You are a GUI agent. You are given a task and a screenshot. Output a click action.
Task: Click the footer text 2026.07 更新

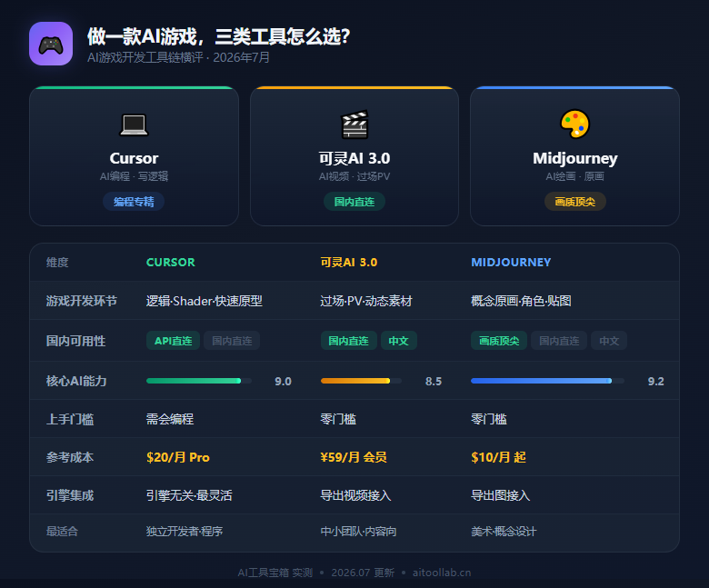pyautogui.click(x=363, y=573)
